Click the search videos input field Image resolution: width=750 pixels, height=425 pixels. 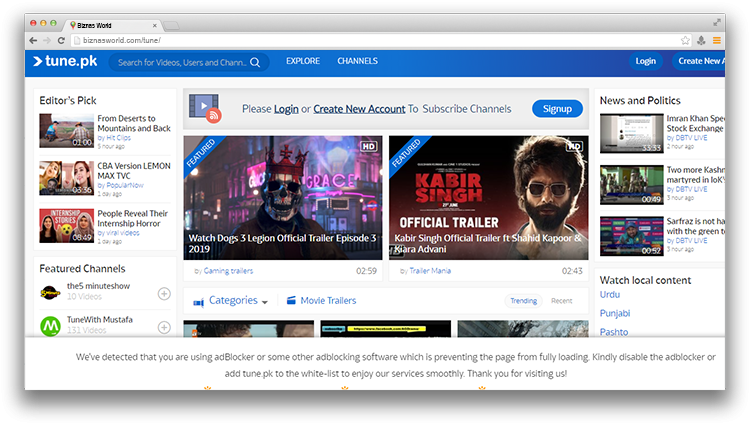[180, 62]
